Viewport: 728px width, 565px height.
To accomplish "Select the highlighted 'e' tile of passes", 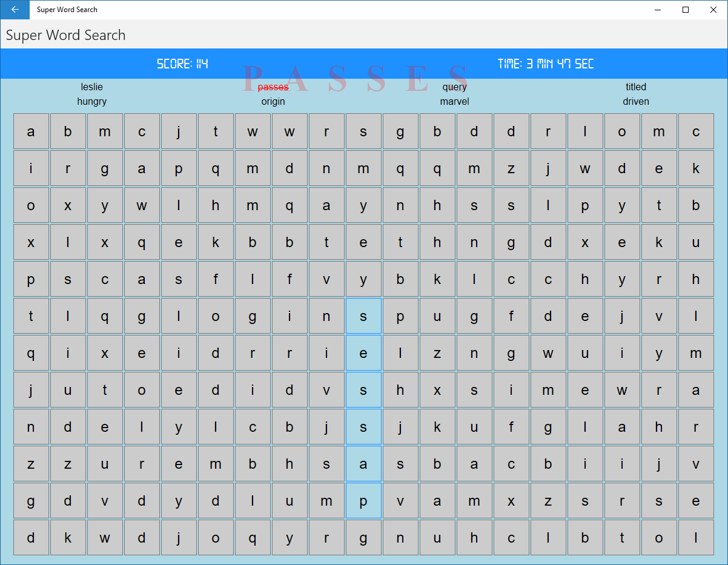I will tap(363, 353).
